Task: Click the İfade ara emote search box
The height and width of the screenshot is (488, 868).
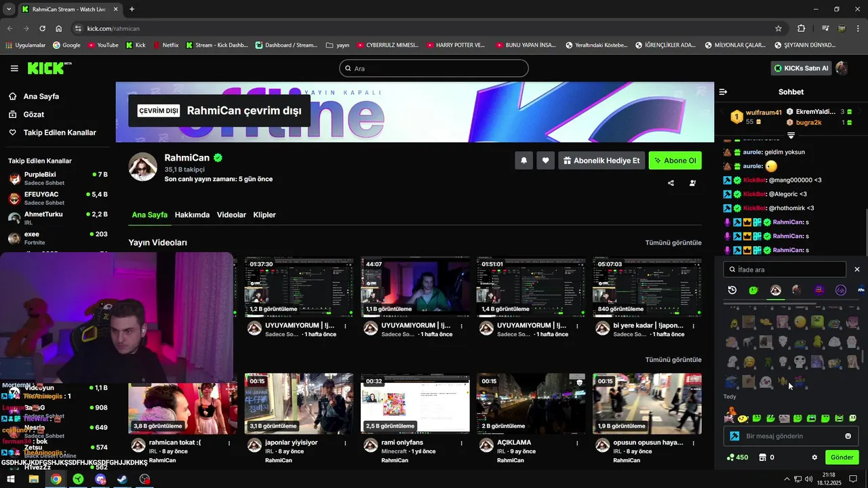Action: 785,270
